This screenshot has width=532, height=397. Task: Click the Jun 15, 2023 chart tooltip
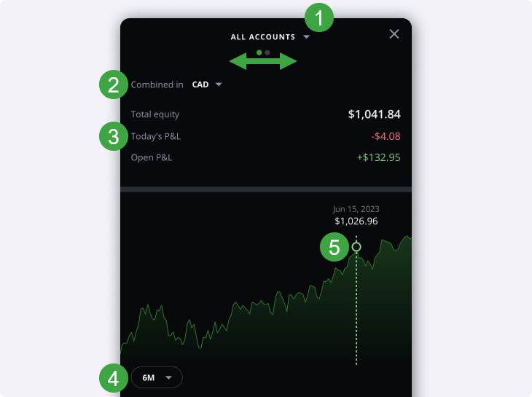[356, 215]
